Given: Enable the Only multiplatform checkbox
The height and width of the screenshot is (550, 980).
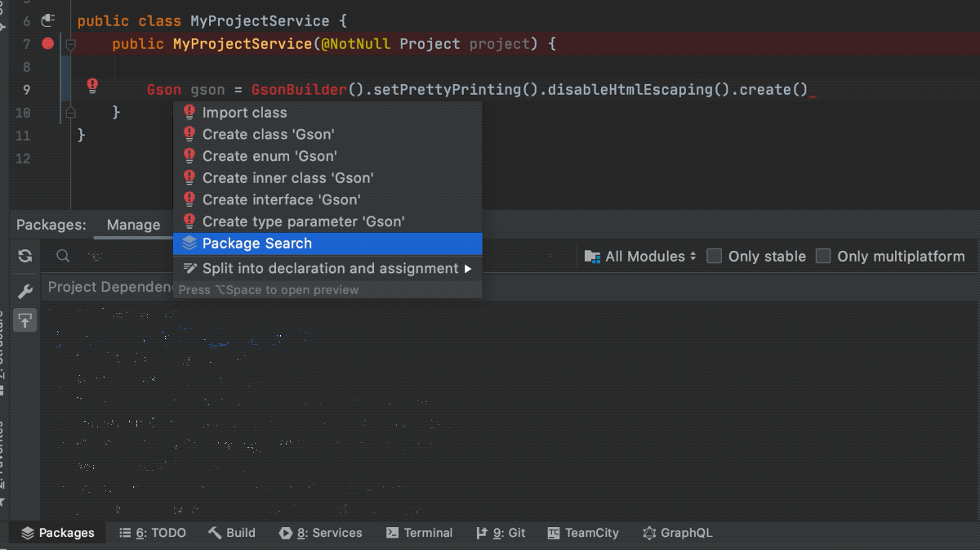Looking at the screenshot, I should [x=823, y=256].
